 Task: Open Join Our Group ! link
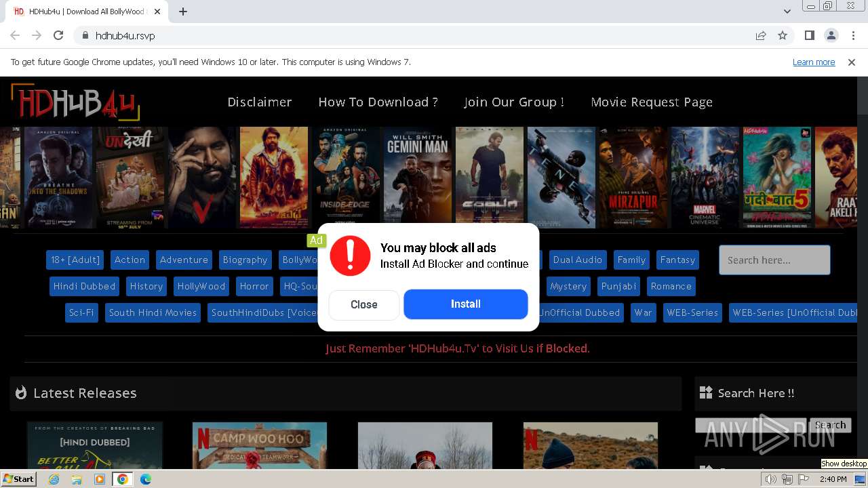pos(515,102)
